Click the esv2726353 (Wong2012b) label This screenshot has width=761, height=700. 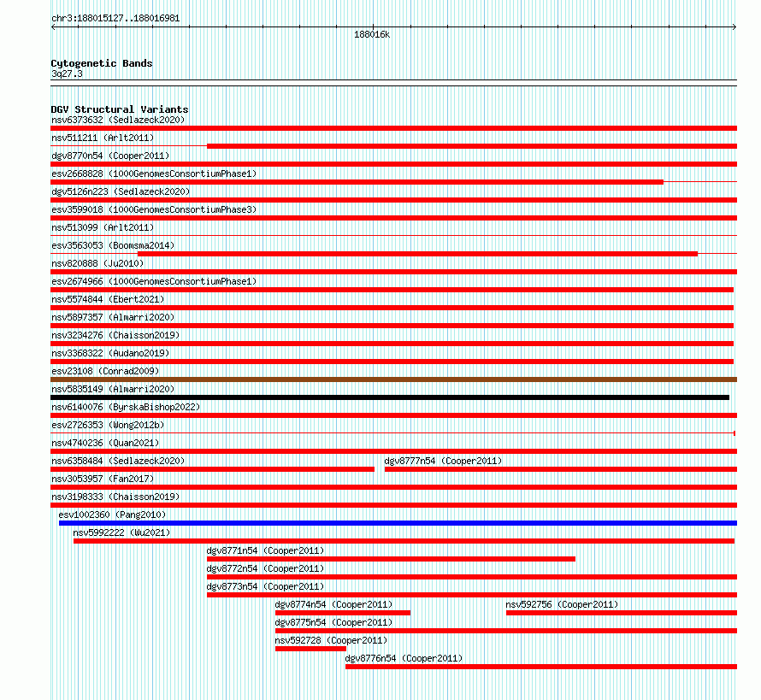coord(108,425)
